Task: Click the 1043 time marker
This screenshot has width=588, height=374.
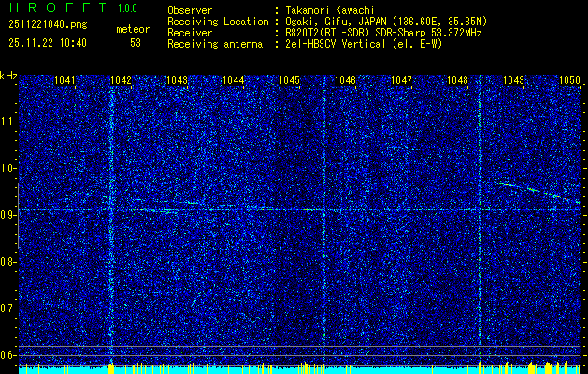Action: (x=177, y=80)
